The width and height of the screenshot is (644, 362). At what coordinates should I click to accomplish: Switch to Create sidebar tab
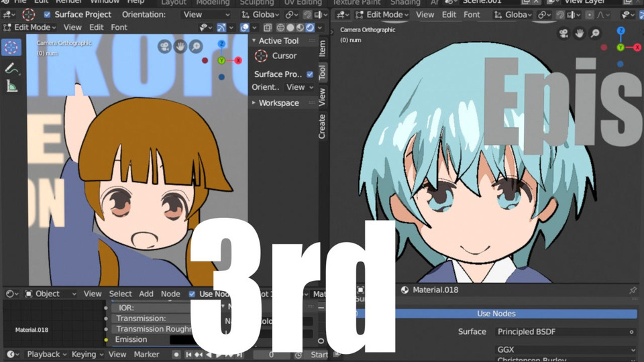pos(323,127)
